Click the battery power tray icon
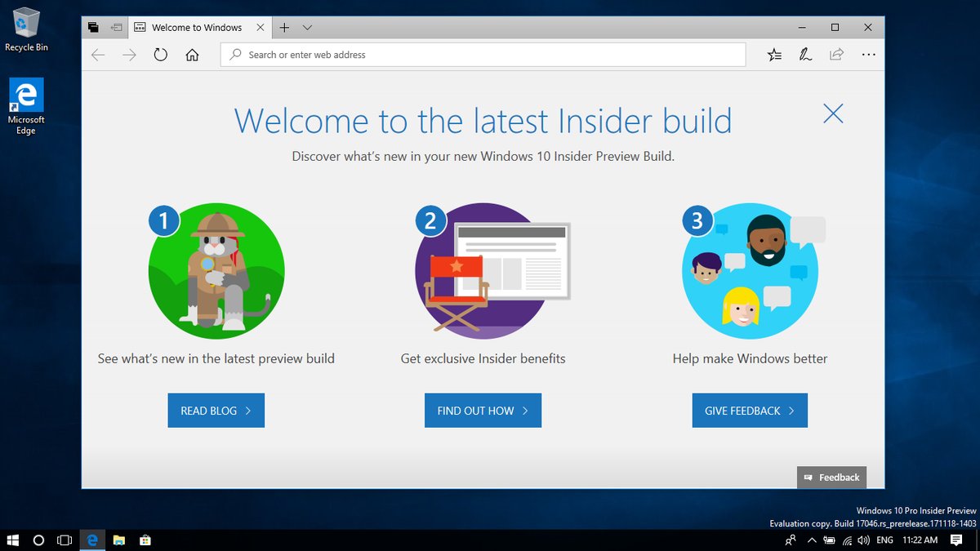The image size is (980, 551). 830,540
